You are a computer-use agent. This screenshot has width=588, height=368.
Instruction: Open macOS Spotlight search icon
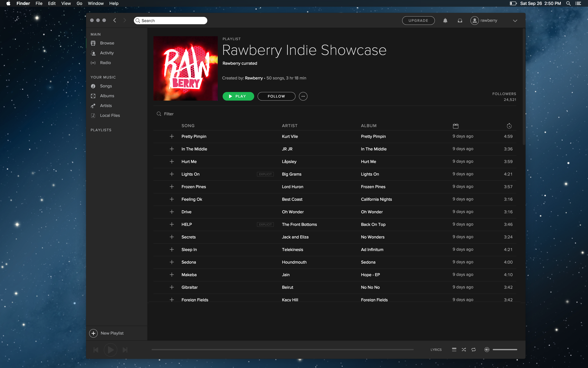click(x=568, y=3)
